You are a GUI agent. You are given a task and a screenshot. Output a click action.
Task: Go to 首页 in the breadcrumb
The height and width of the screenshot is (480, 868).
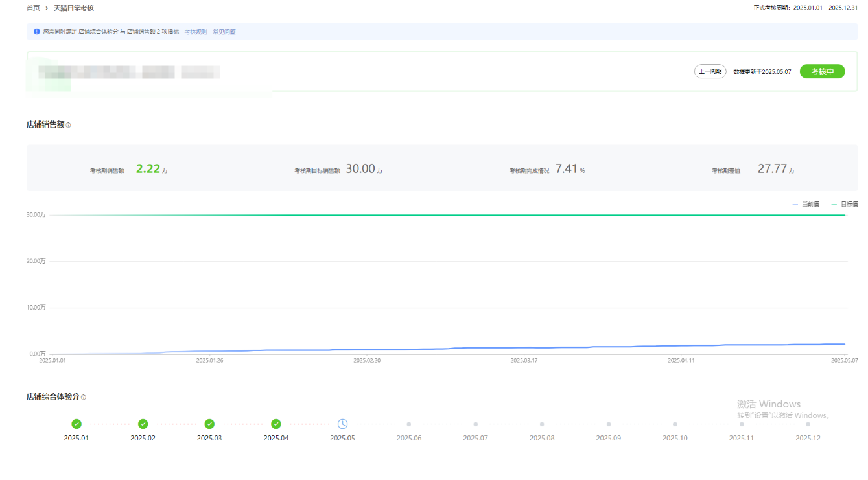[33, 8]
